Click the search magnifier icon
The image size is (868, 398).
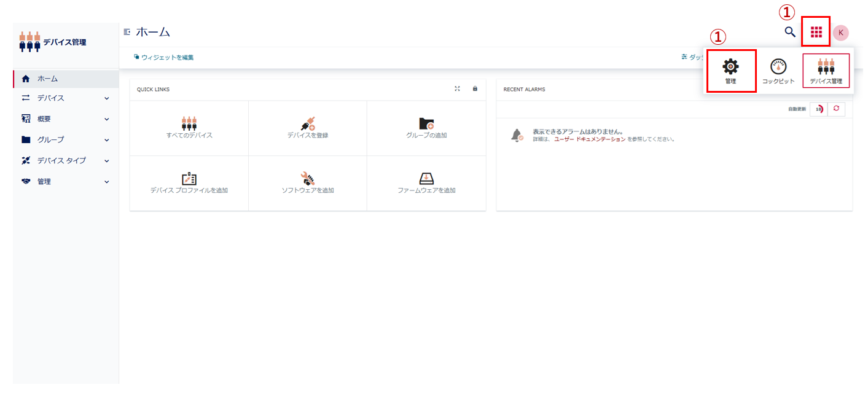point(790,32)
